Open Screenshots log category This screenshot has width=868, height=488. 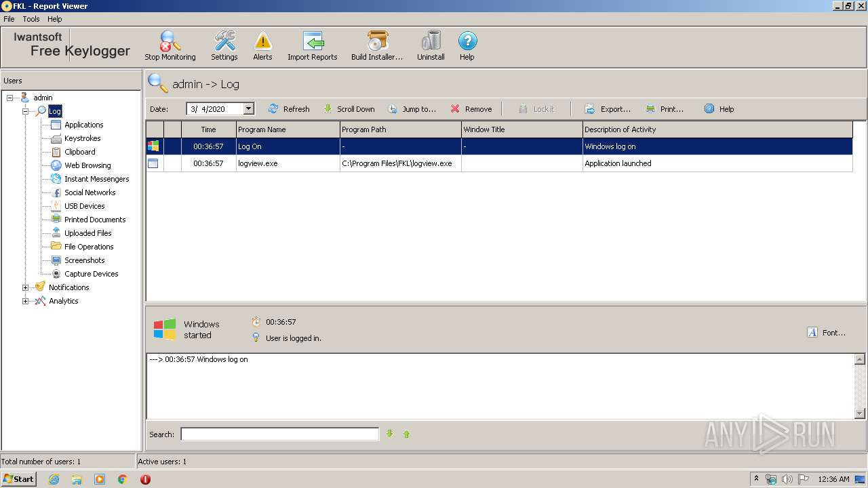pos(84,260)
